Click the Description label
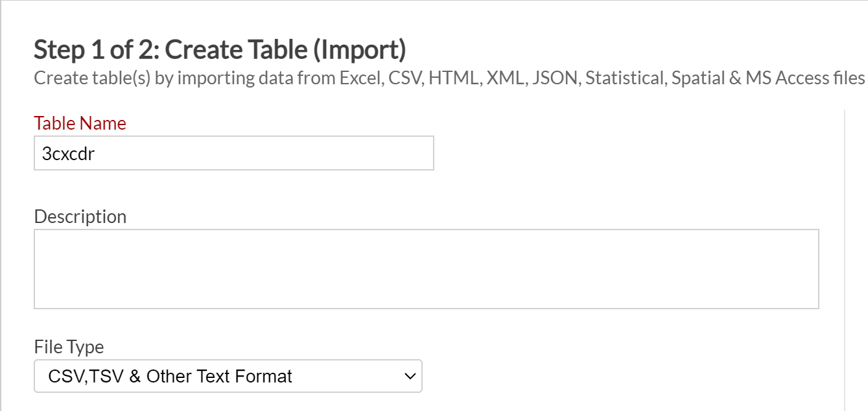Viewport: 868px width, 411px height. point(80,217)
